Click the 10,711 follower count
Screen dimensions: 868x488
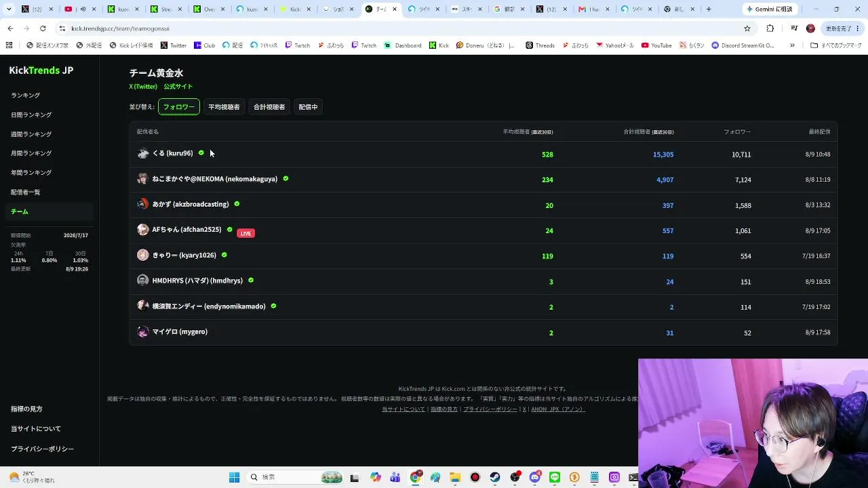(741, 155)
